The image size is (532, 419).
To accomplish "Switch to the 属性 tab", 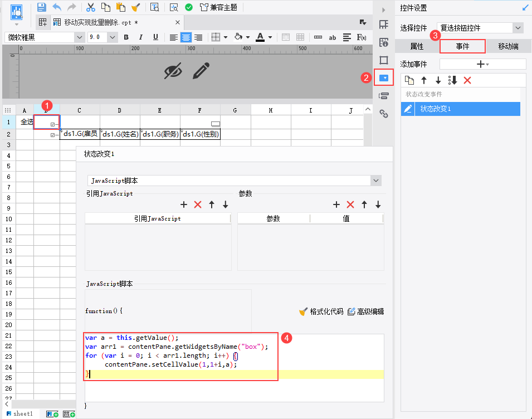I will pyautogui.click(x=417, y=46).
